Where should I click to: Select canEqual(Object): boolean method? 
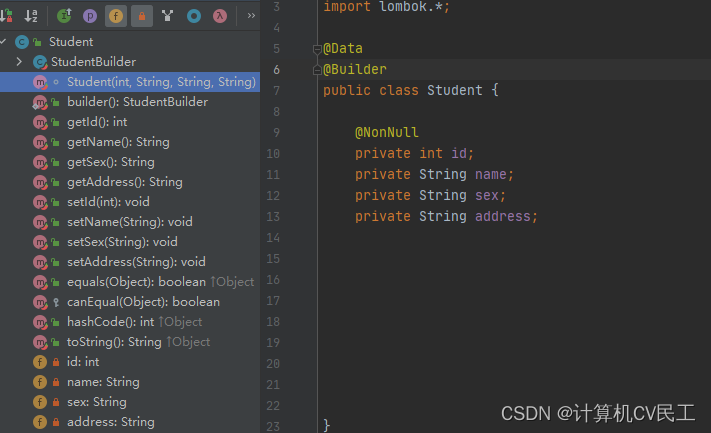click(x=143, y=302)
